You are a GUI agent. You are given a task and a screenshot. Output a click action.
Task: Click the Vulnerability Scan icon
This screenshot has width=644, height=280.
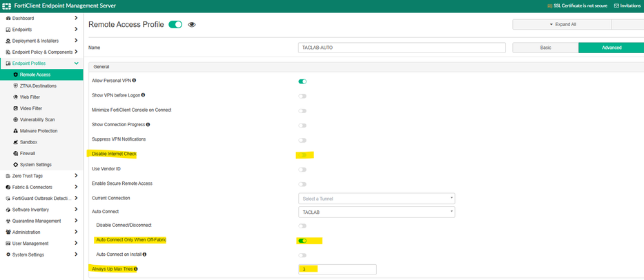[16, 119]
